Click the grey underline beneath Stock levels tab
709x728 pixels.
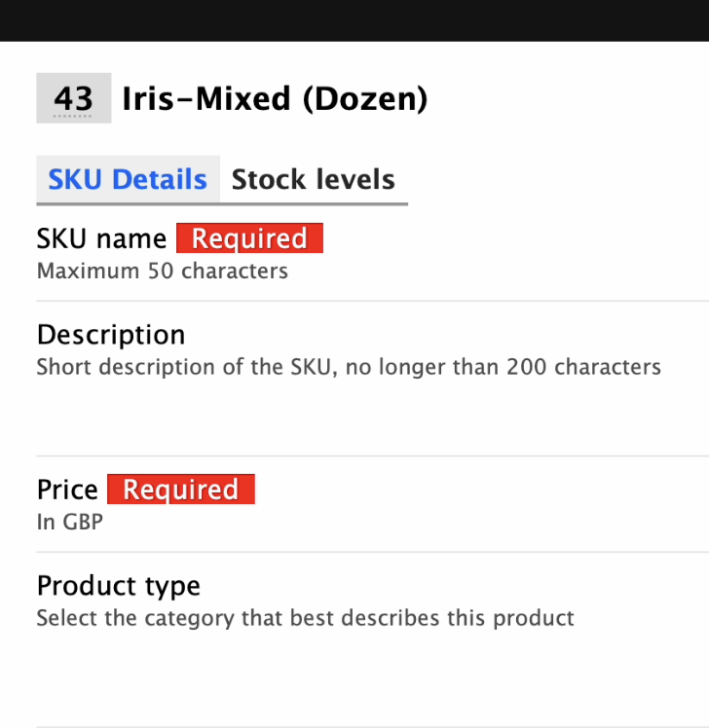point(314,204)
